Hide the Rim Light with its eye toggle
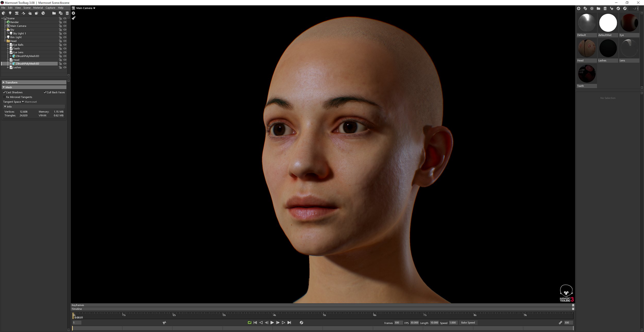The width and height of the screenshot is (644, 332). point(65,37)
